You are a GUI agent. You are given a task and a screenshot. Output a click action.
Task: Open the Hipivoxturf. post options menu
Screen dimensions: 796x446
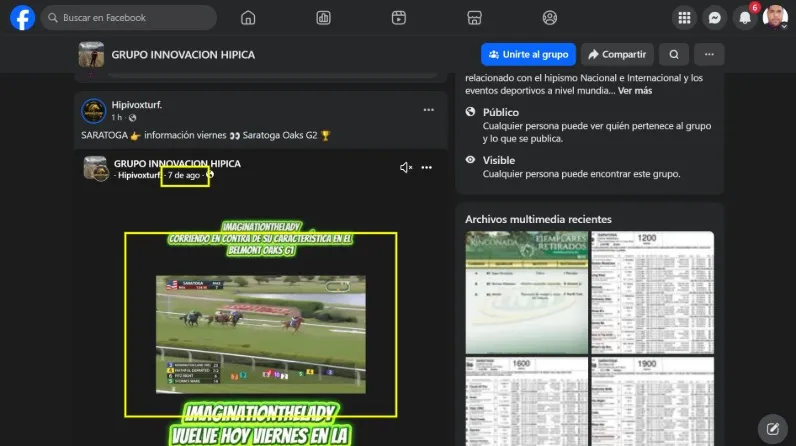428,110
